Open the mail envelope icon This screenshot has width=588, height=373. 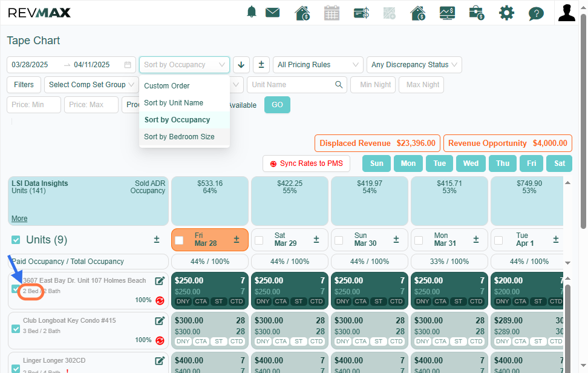point(273,13)
